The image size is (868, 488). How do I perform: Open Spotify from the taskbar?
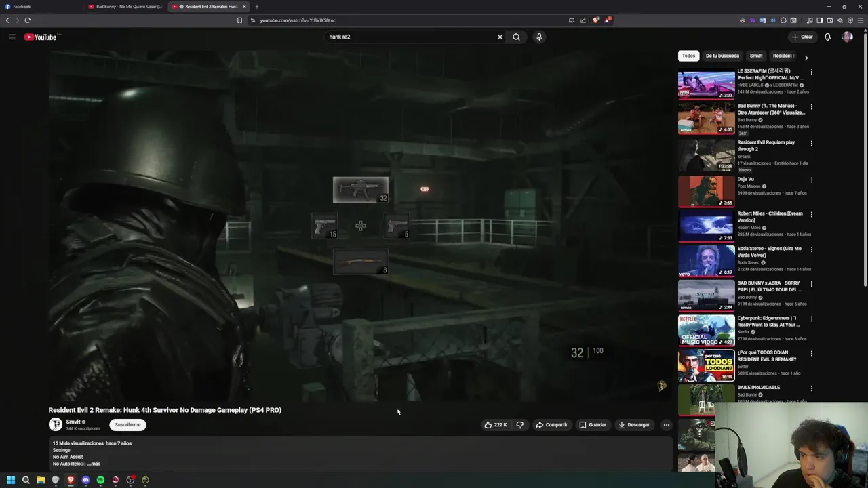coord(100,480)
